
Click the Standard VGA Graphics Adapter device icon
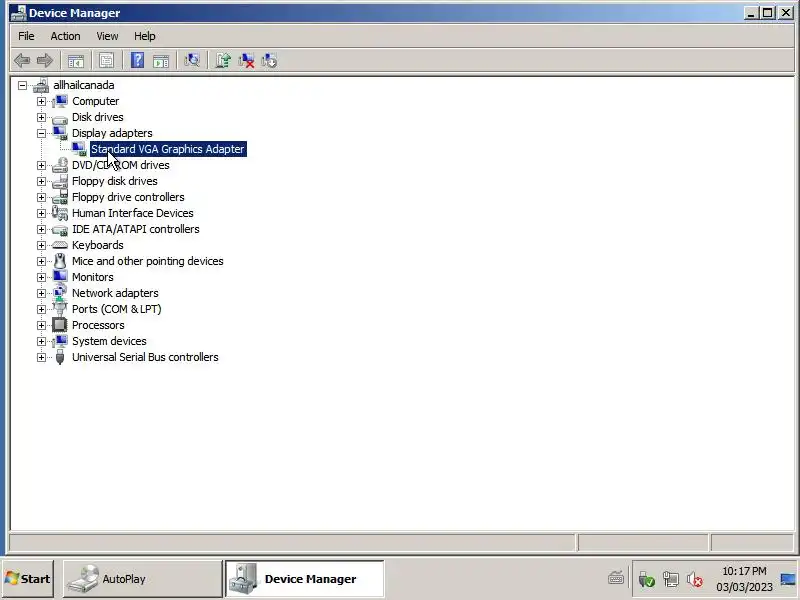coord(79,149)
